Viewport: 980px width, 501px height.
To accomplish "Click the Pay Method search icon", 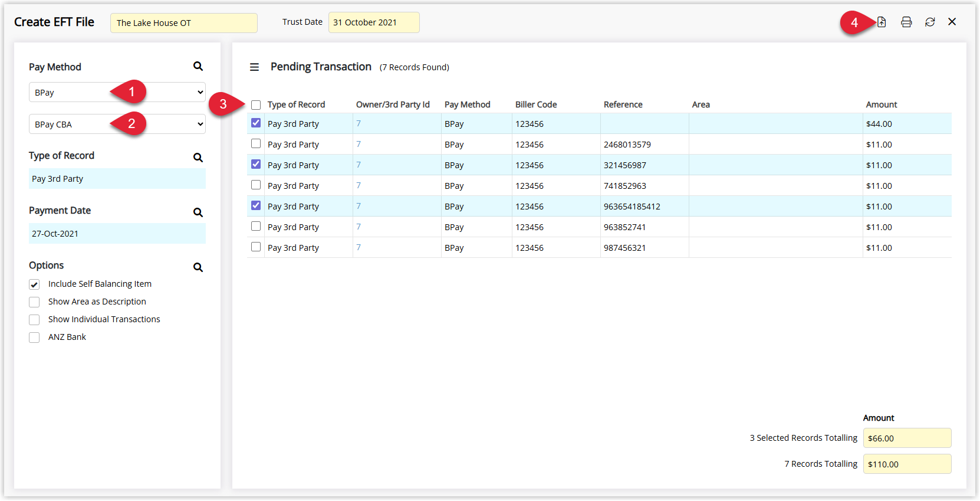I will 198,66.
